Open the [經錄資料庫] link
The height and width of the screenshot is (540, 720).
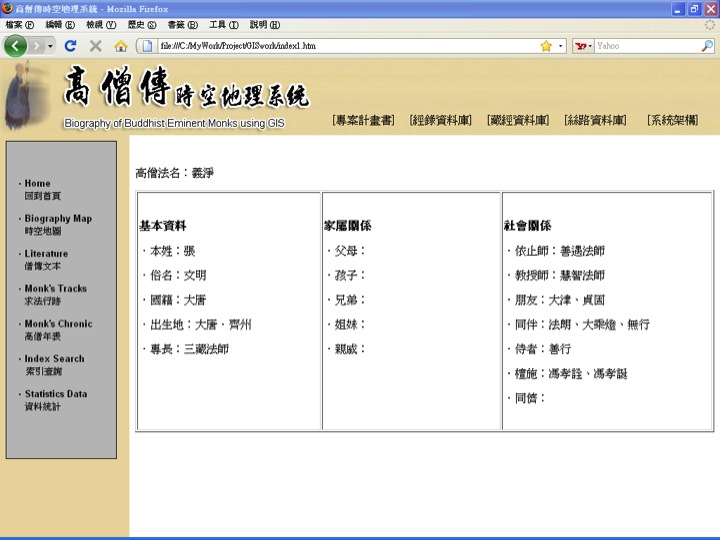[x=440, y=120]
